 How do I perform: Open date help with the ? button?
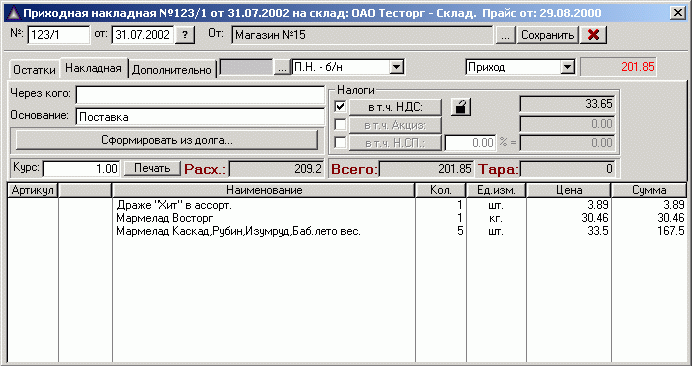point(185,36)
